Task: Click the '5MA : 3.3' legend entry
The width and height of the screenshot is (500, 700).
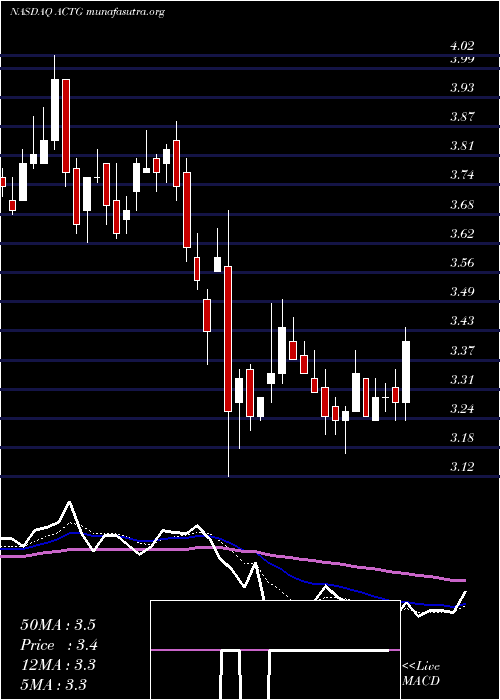Action: 54,685
